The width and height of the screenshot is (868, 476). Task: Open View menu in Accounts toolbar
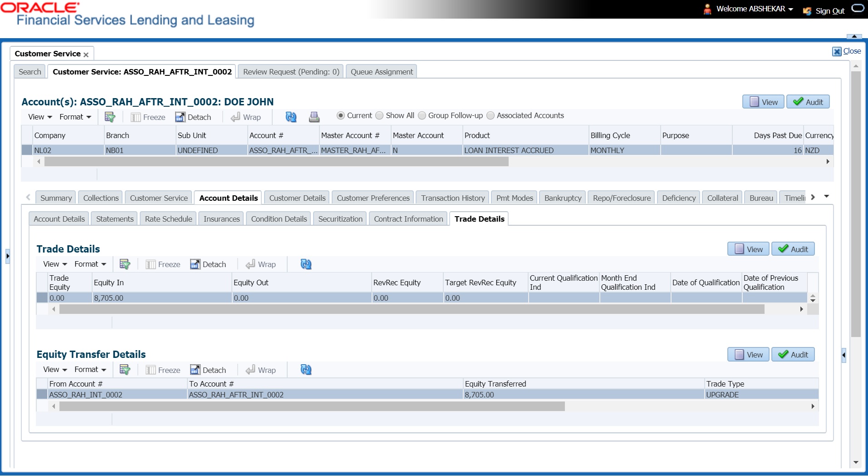point(40,117)
